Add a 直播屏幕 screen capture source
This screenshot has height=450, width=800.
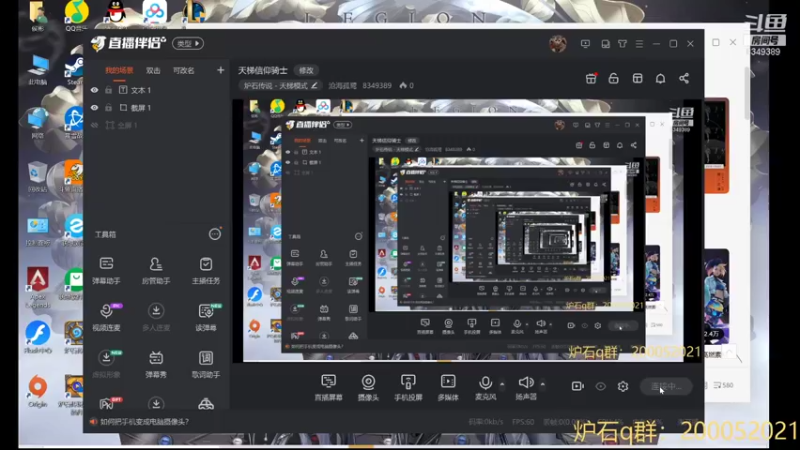click(329, 387)
